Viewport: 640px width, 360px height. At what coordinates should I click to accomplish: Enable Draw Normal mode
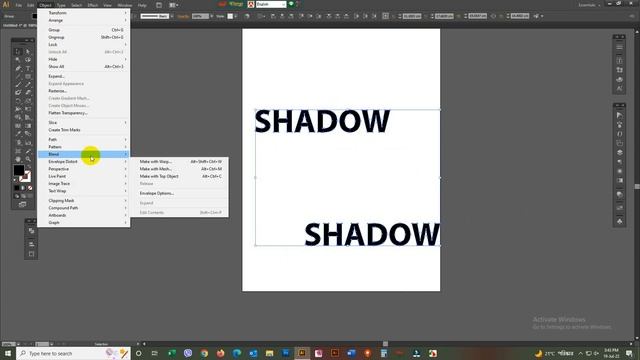tap(17, 196)
